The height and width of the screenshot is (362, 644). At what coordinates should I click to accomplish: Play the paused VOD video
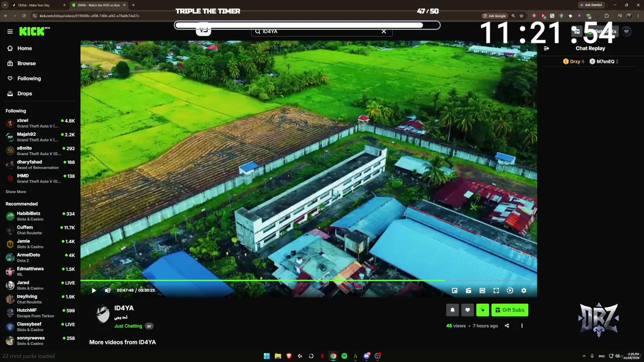[94, 291]
